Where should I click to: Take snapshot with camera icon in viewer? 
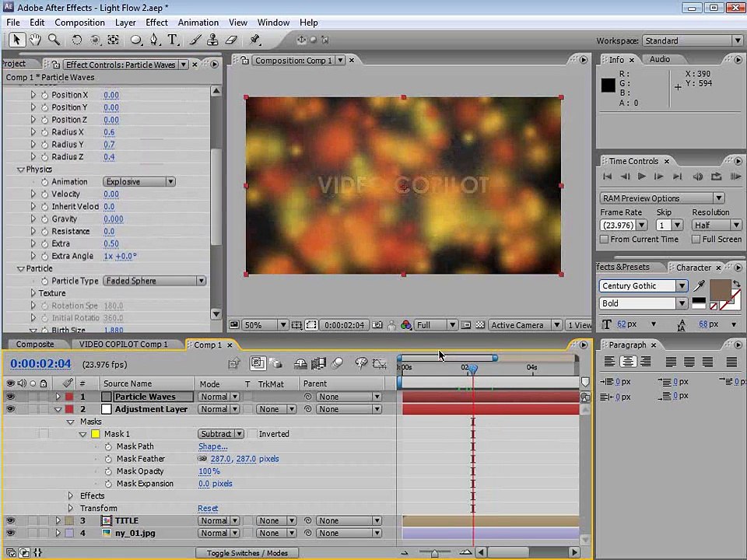[377, 325]
